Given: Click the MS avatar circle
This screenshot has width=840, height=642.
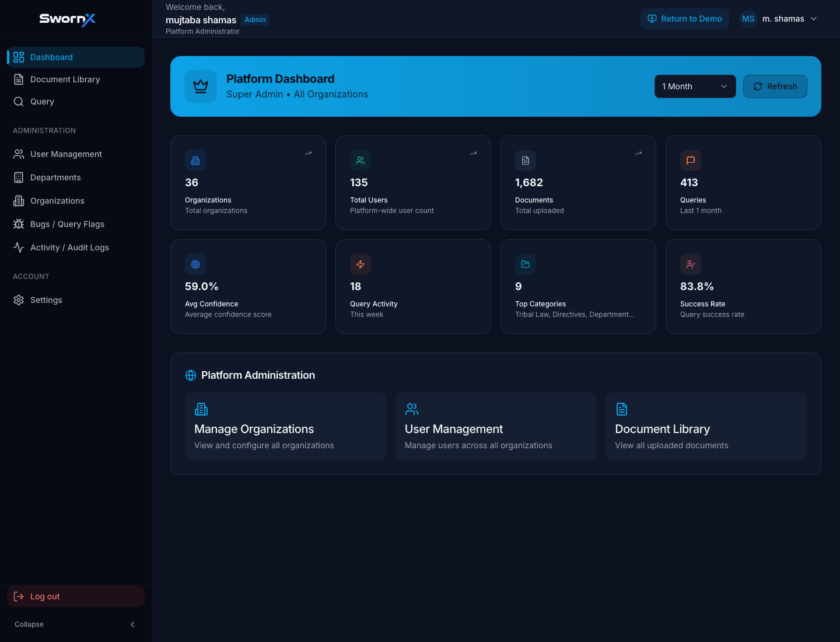Looking at the screenshot, I should [748, 19].
